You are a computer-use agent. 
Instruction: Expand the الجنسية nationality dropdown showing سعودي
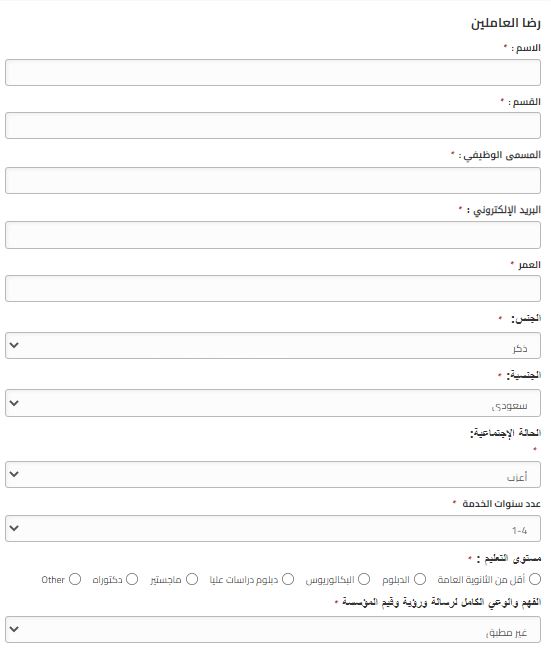tap(273, 403)
